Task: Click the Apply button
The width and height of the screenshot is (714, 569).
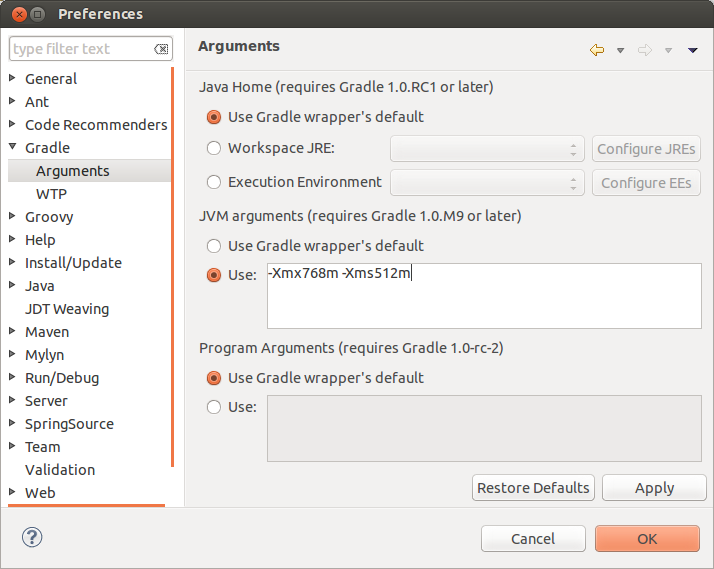Action: (654, 488)
